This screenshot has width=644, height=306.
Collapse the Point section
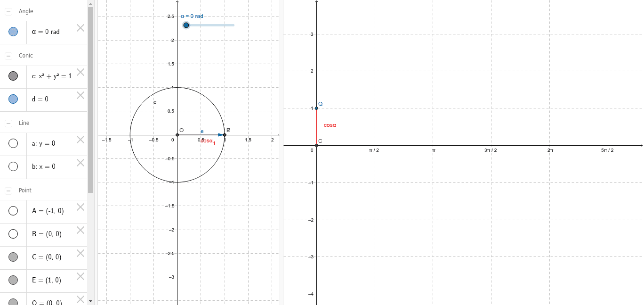pyautogui.click(x=8, y=190)
